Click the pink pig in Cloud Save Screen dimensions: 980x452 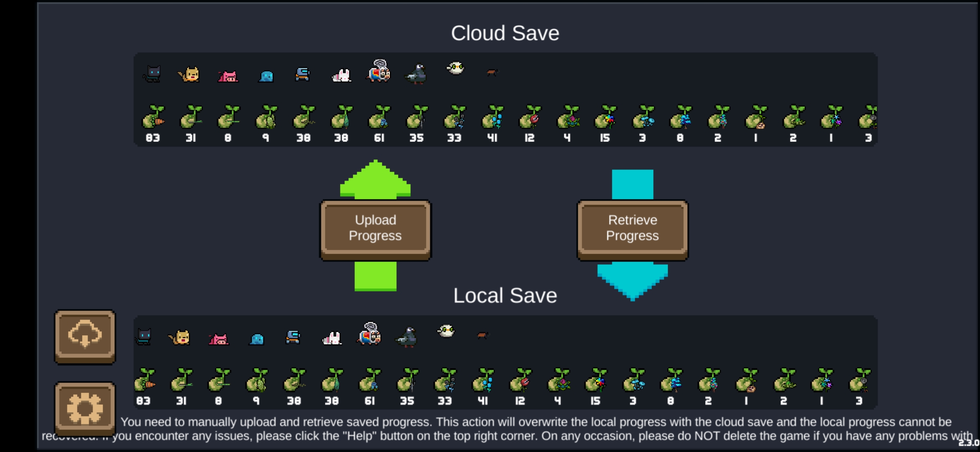tap(228, 76)
